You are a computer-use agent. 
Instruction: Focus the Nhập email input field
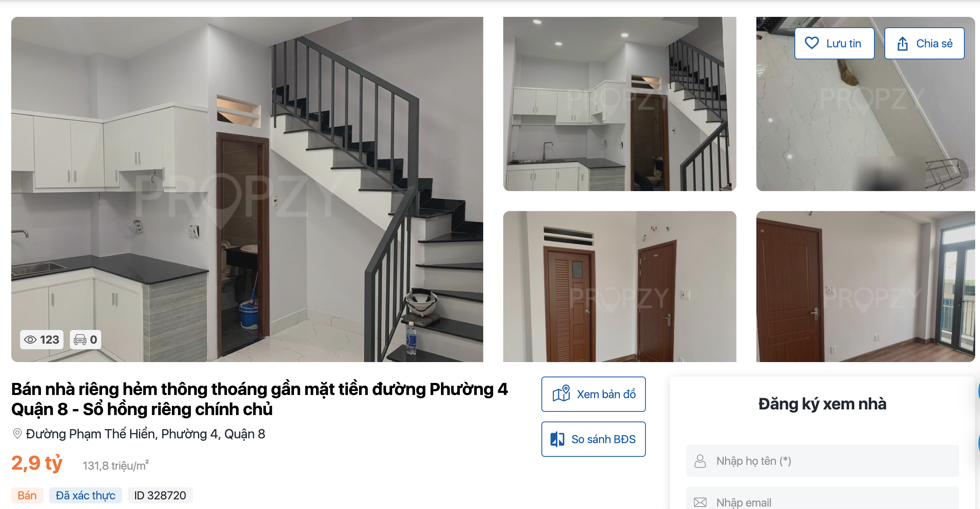822,498
